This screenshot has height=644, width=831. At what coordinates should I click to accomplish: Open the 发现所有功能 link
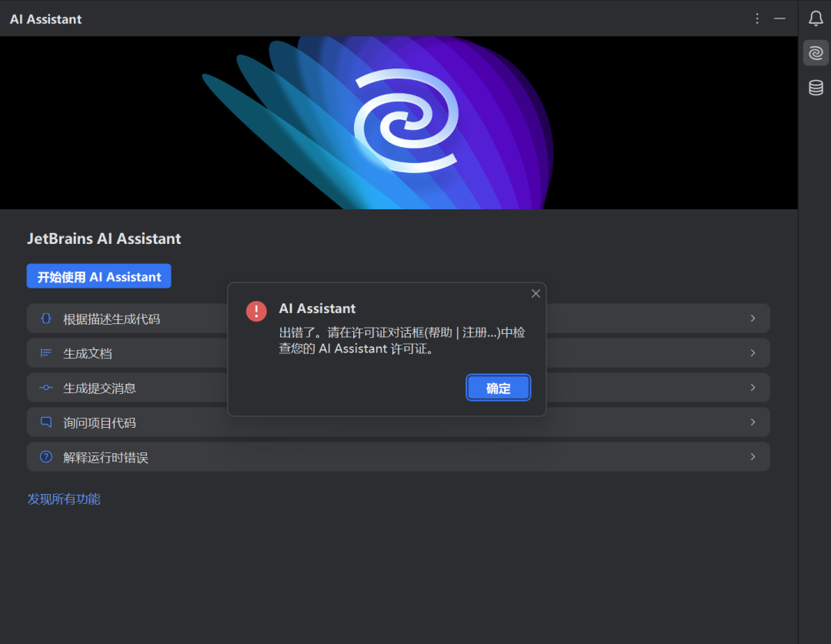coord(64,499)
